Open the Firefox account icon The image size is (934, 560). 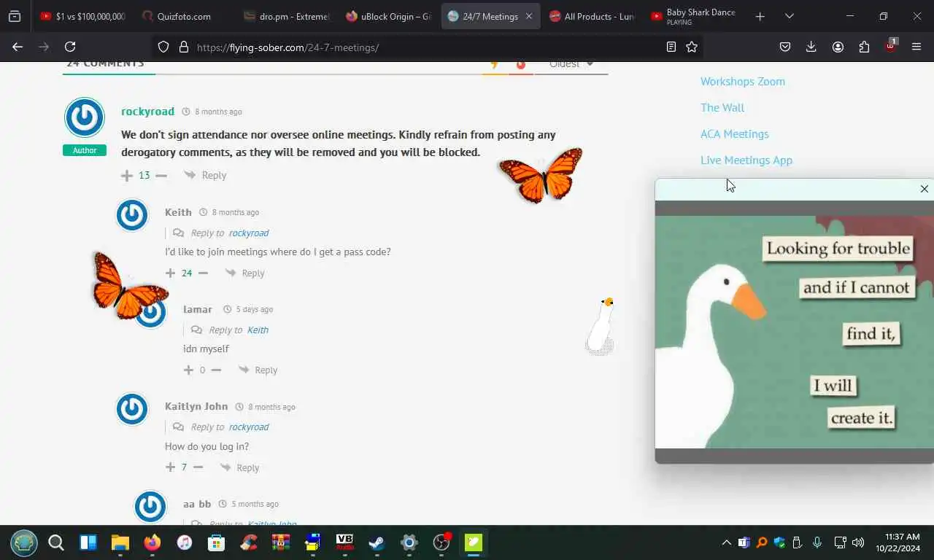(x=838, y=47)
